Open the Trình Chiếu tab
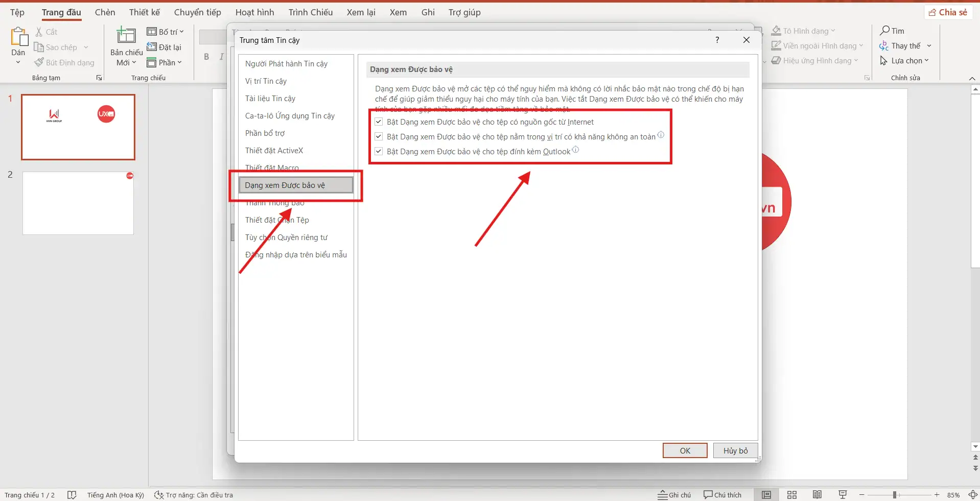The width and height of the screenshot is (980, 501). pyautogui.click(x=310, y=12)
